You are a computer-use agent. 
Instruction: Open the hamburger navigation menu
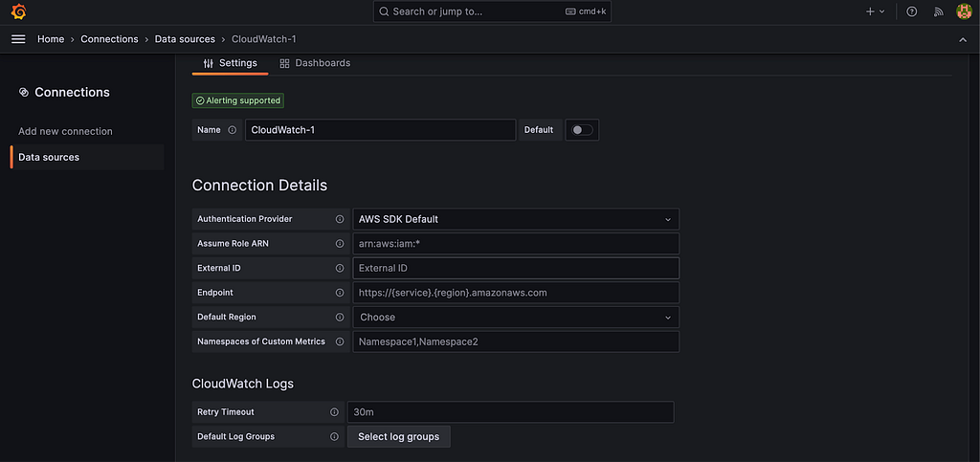coord(19,38)
